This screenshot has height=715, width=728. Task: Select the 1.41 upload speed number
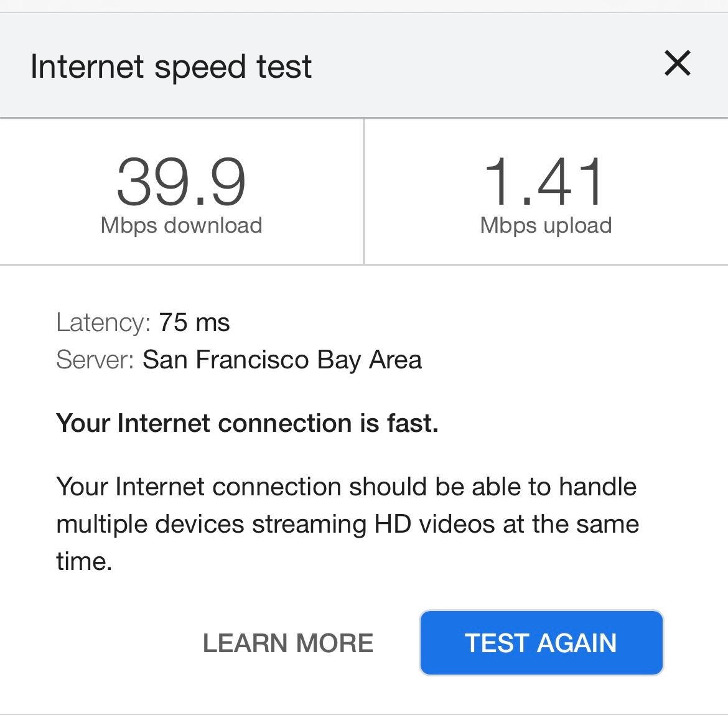tap(545, 182)
